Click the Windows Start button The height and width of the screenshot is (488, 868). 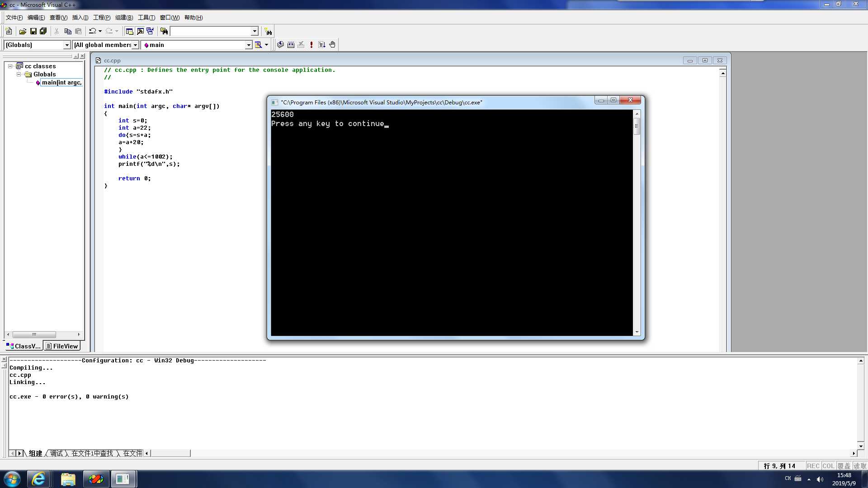coord(12,479)
